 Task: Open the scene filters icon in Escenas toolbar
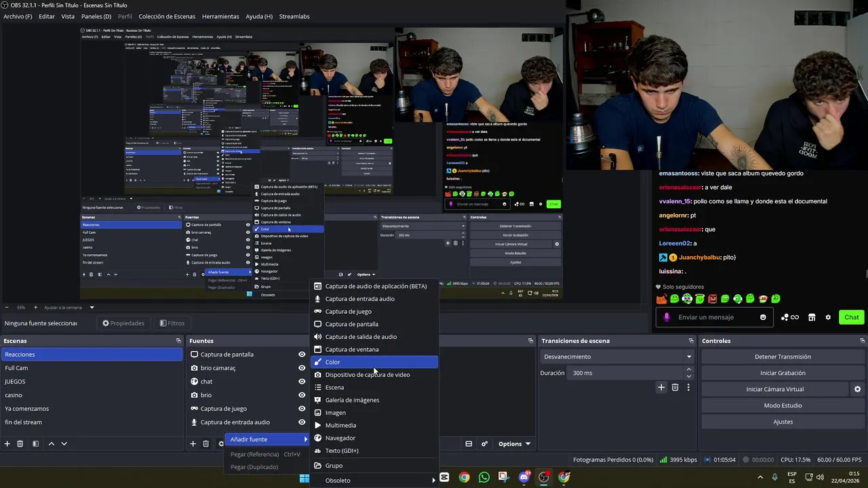pyautogui.click(x=35, y=444)
